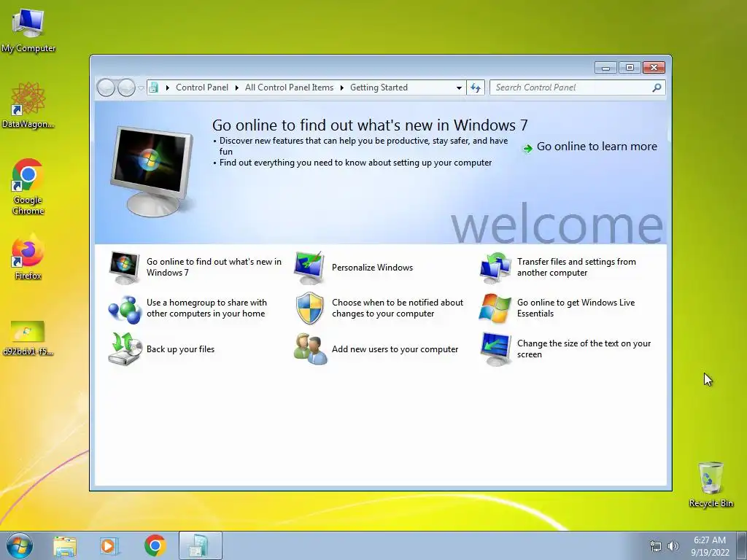Click the address bar location icon
This screenshot has width=747, height=560.
click(x=153, y=87)
